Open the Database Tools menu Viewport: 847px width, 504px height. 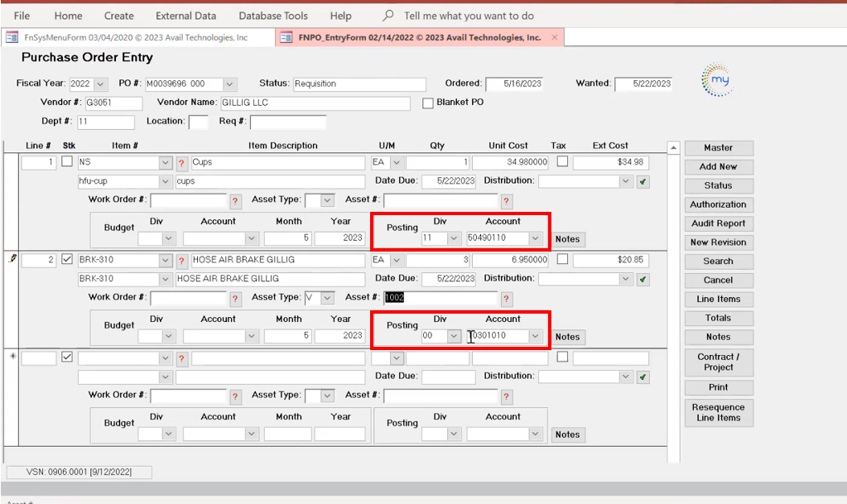point(272,16)
